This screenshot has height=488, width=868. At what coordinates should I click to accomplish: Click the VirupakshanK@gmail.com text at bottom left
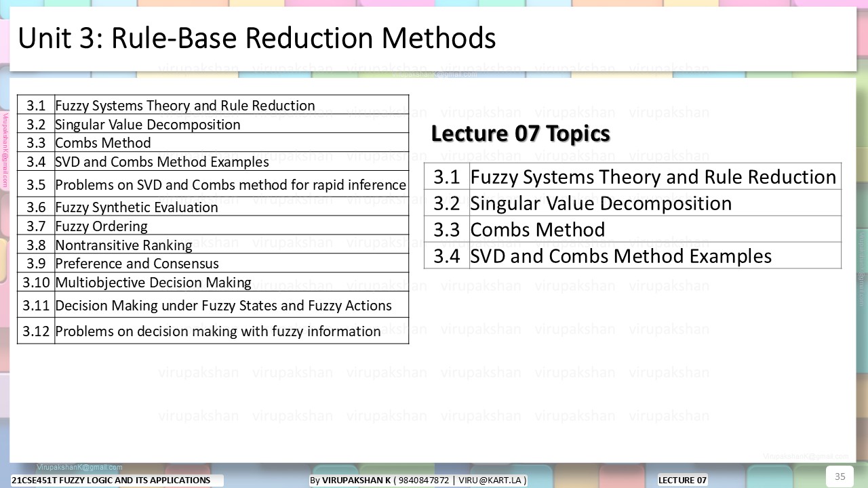(x=79, y=468)
